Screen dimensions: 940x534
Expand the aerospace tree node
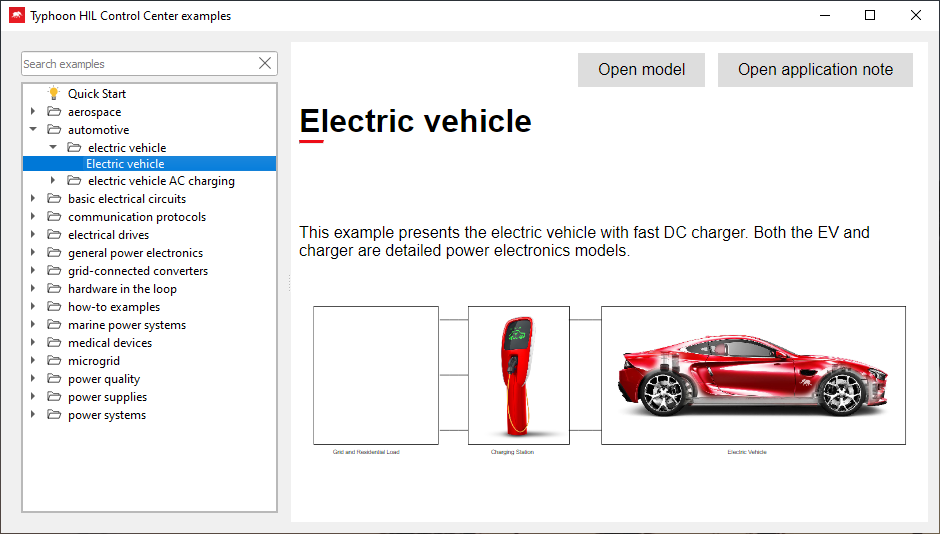pyautogui.click(x=33, y=111)
